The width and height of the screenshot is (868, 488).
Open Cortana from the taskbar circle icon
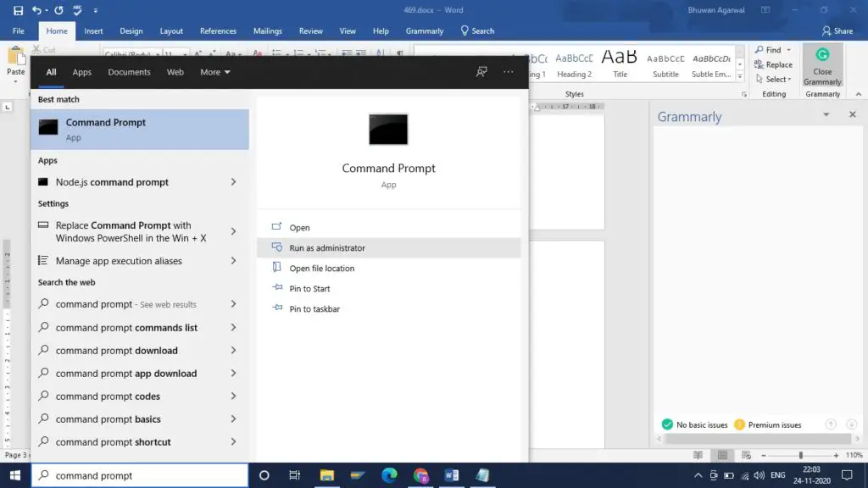[x=264, y=475]
